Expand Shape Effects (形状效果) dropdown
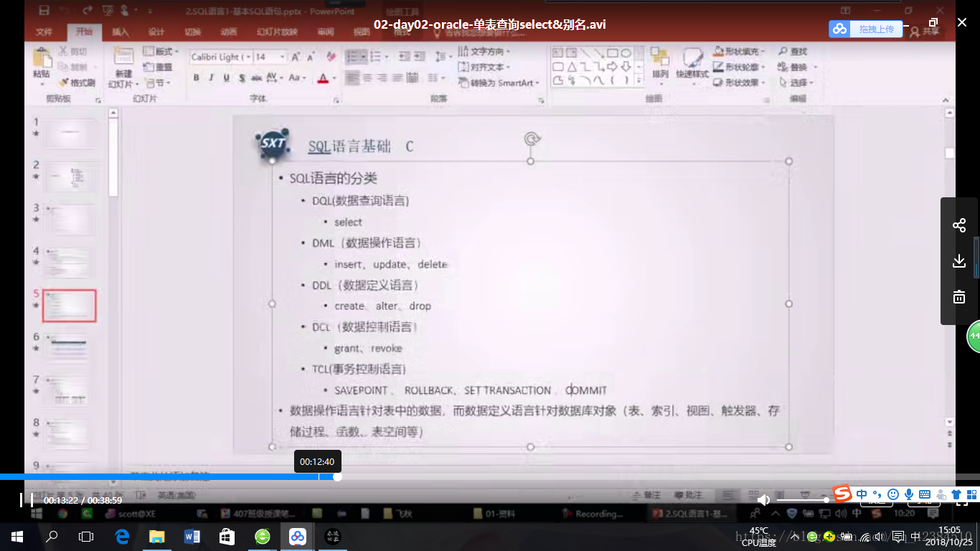 tap(739, 83)
